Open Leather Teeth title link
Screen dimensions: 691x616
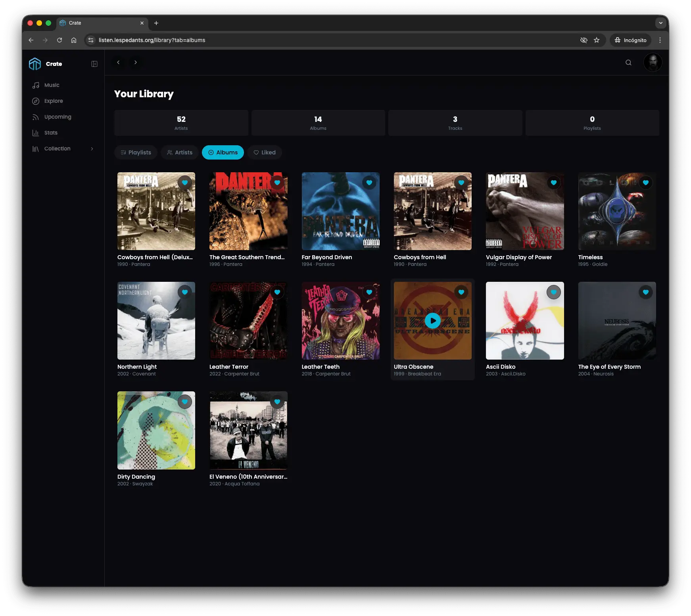point(321,367)
